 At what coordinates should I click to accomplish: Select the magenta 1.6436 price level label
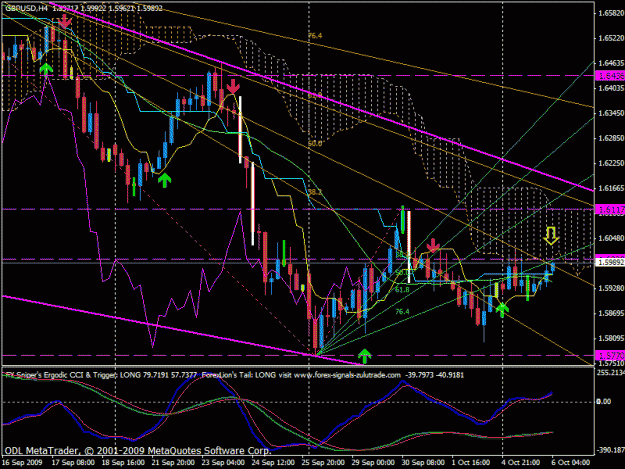pyautogui.click(x=609, y=75)
